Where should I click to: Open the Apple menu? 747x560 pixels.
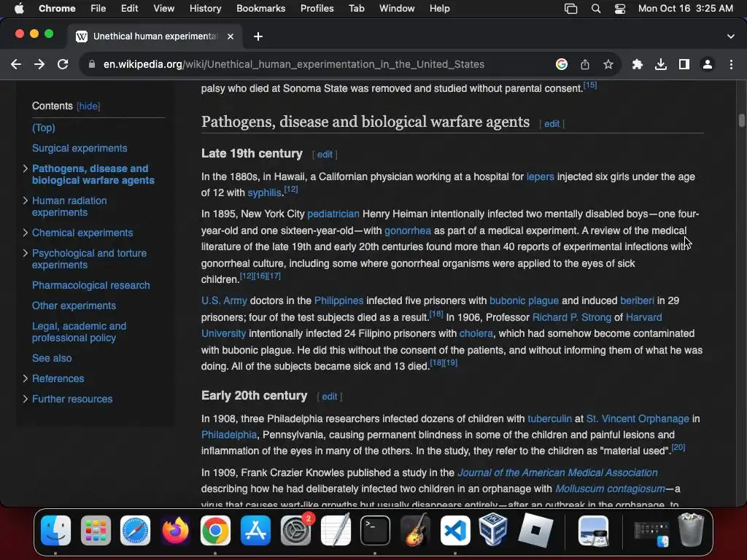click(19, 9)
